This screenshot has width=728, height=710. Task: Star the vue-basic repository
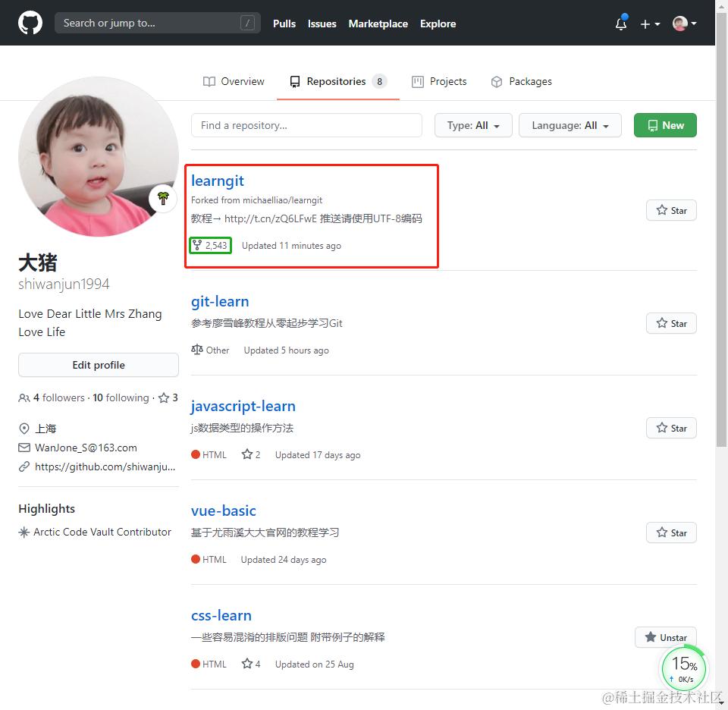pyautogui.click(x=671, y=532)
